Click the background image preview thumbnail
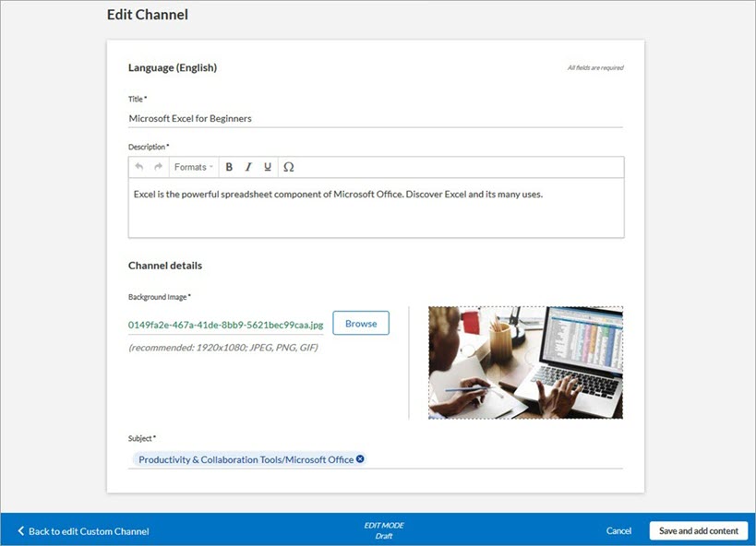The image size is (756, 546). click(525, 362)
